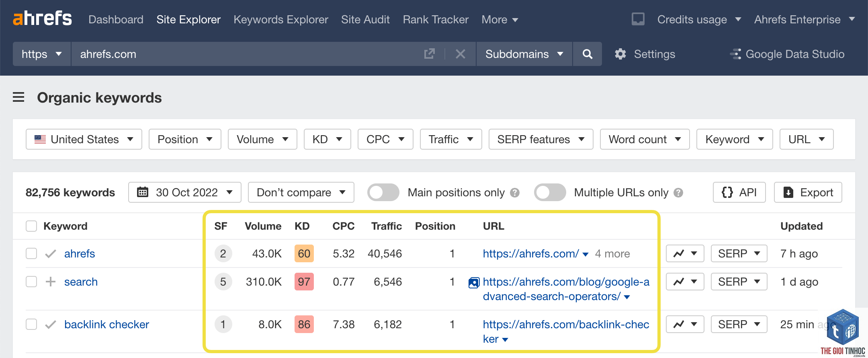Open calendar date 30 Oct 2022
Screen dimensions: 868x358
click(185, 192)
